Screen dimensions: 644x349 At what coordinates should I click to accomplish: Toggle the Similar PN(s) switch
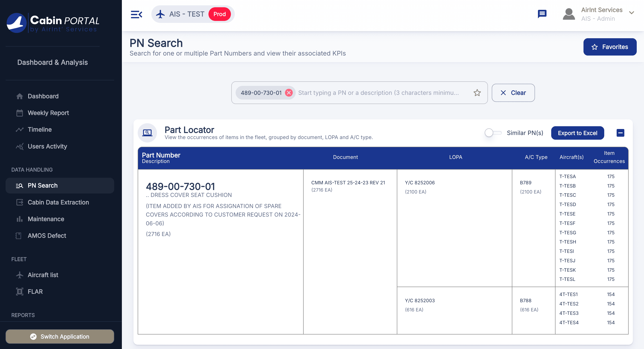click(x=492, y=133)
